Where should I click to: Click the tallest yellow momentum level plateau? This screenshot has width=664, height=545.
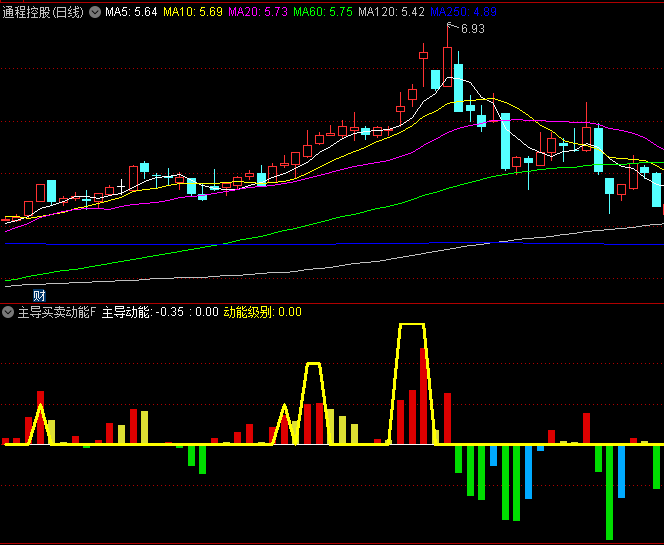tap(412, 324)
